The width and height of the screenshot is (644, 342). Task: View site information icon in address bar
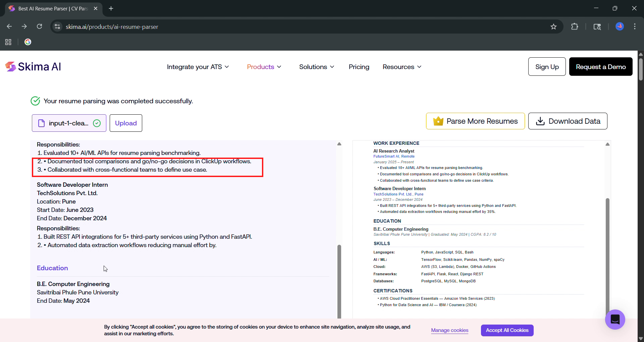pyautogui.click(x=57, y=26)
